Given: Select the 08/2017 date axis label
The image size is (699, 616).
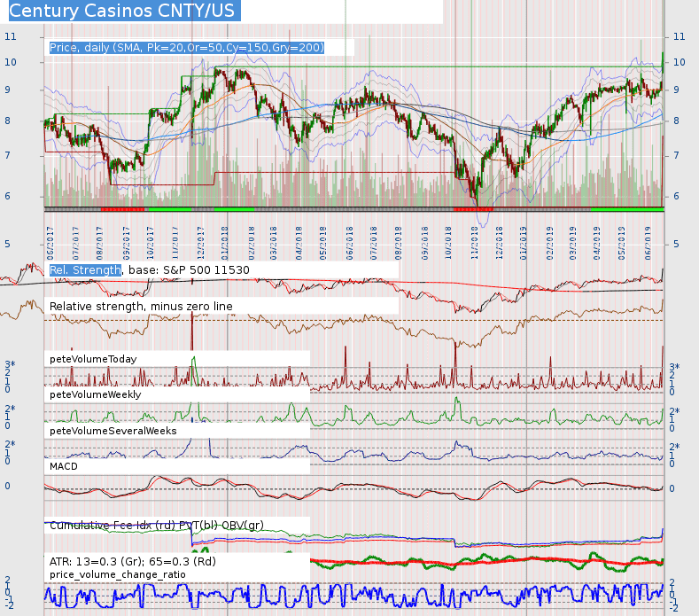Looking at the screenshot, I should tap(99, 243).
